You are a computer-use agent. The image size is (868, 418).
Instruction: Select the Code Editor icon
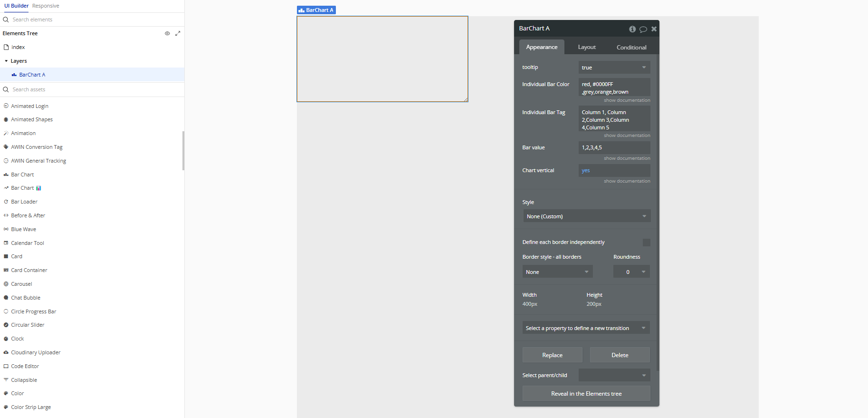pyautogui.click(x=6, y=366)
